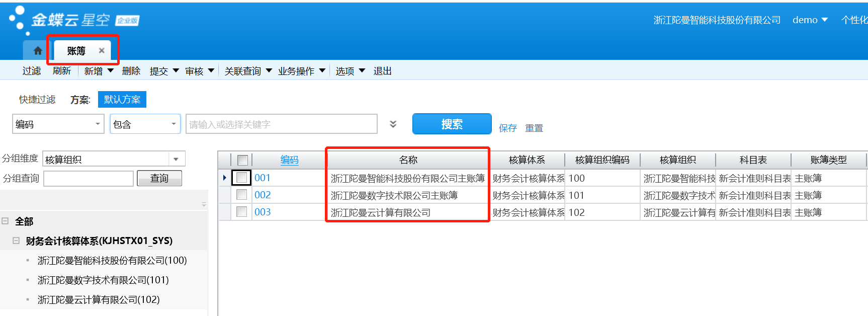Switch to the 账簿 tab
868x316 pixels.
[76, 51]
